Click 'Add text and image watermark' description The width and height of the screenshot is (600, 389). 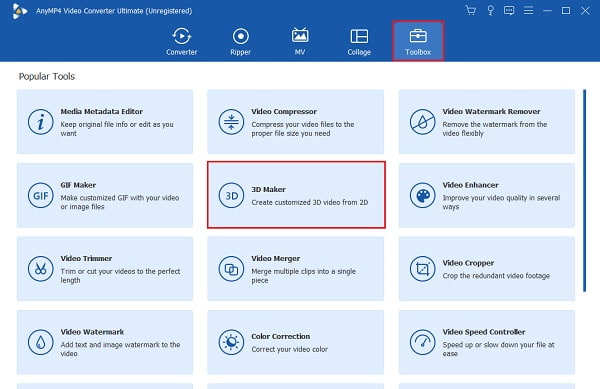pos(120,349)
